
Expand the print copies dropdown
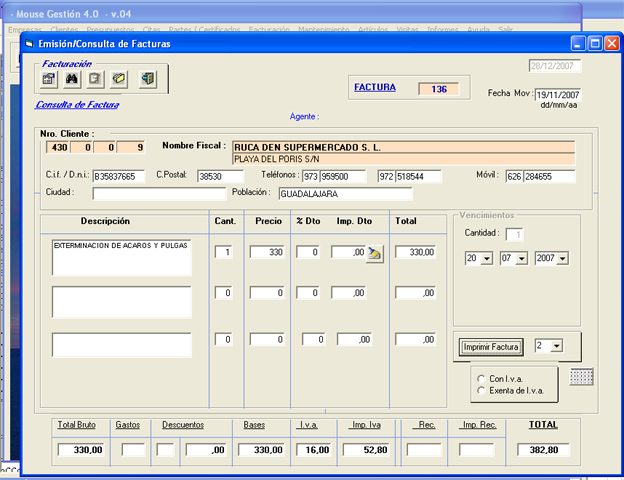pyautogui.click(x=556, y=346)
